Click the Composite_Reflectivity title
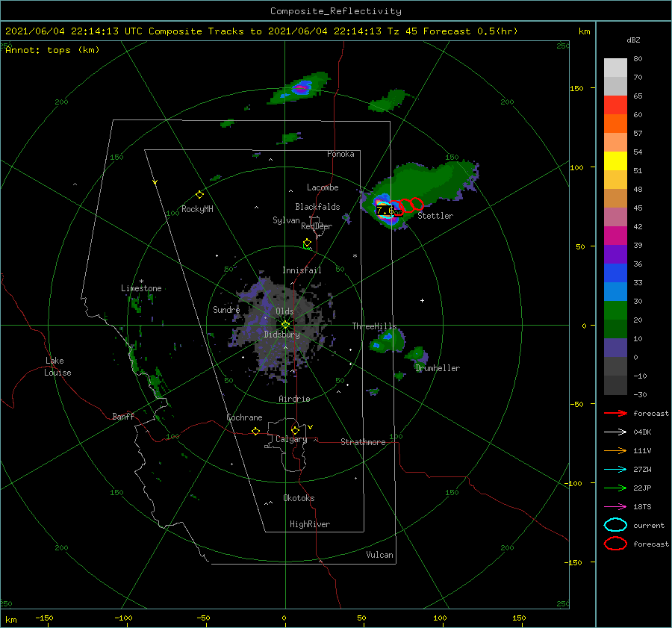Viewport: 672px width, 628px height. click(336, 11)
